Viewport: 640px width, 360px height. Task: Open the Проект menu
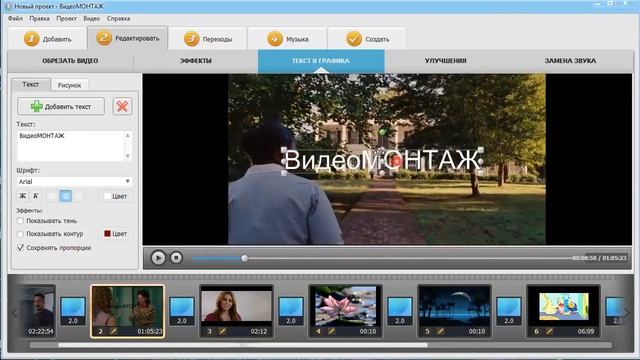coord(66,18)
